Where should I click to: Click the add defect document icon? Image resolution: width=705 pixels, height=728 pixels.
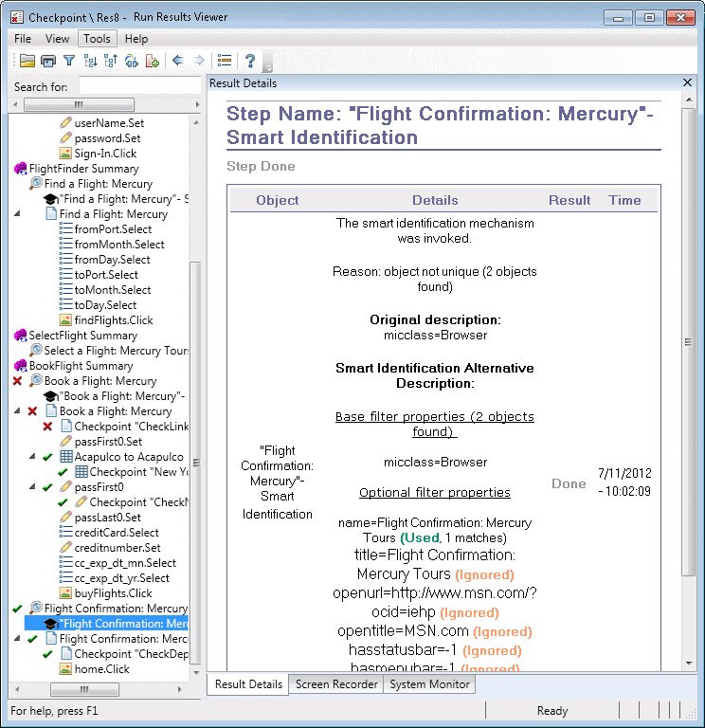153,61
